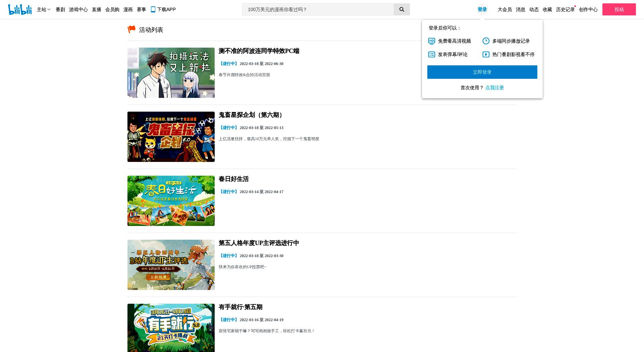Open the 会员购 nav item
644x352 pixels.
pyautogui.click(x=112, y=9)
